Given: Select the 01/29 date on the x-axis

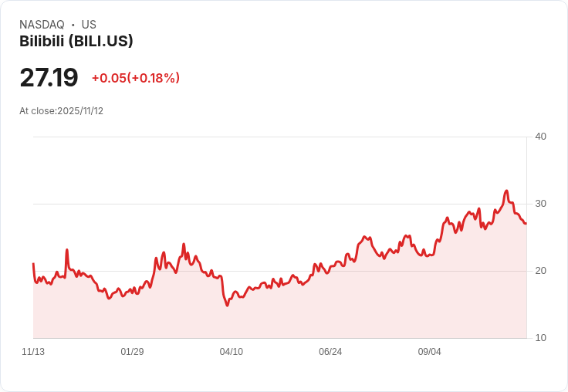Looking at the screenshot, I should (132, 352).
